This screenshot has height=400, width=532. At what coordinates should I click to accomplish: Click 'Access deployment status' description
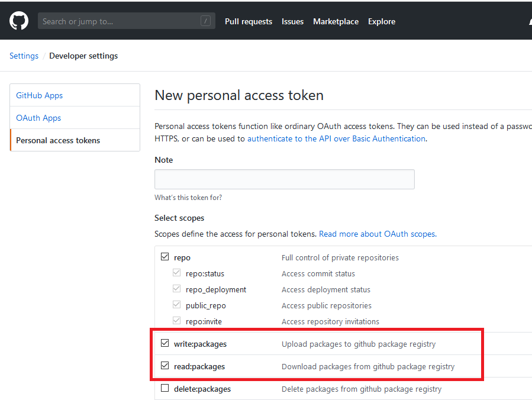coord(325,289)
